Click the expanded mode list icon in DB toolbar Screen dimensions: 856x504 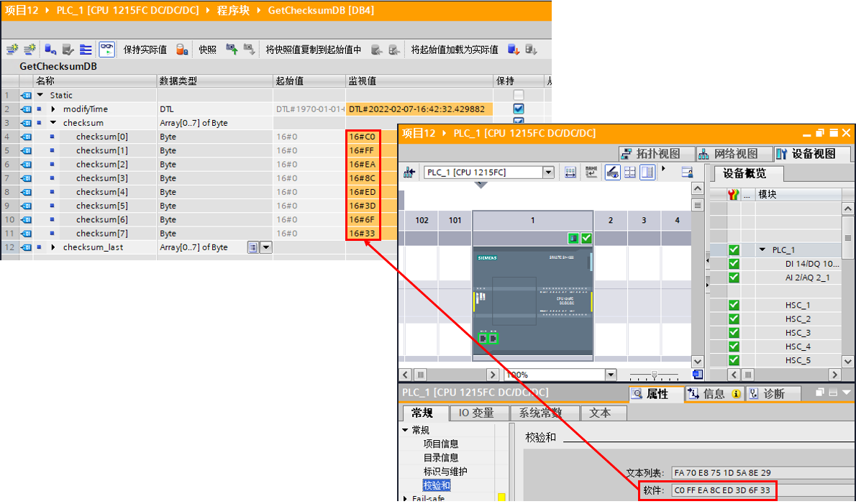[x=86, y=50]
